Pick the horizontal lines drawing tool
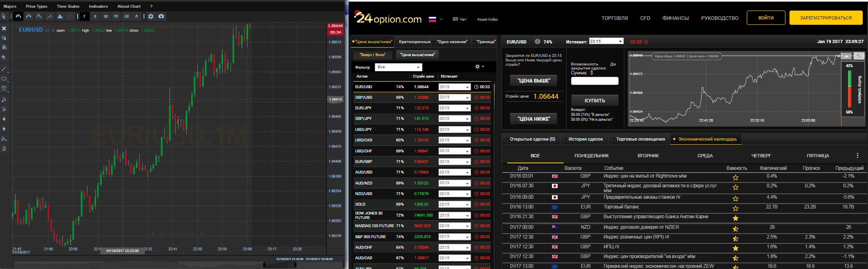Screen dimensions: 868x269 (4, 88)
